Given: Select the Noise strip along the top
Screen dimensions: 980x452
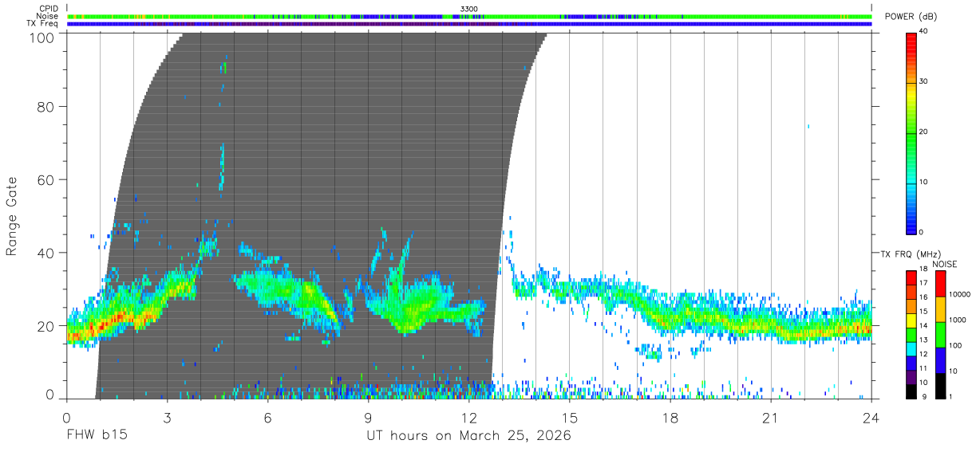Looking at the screenshot, I should 470,16.
